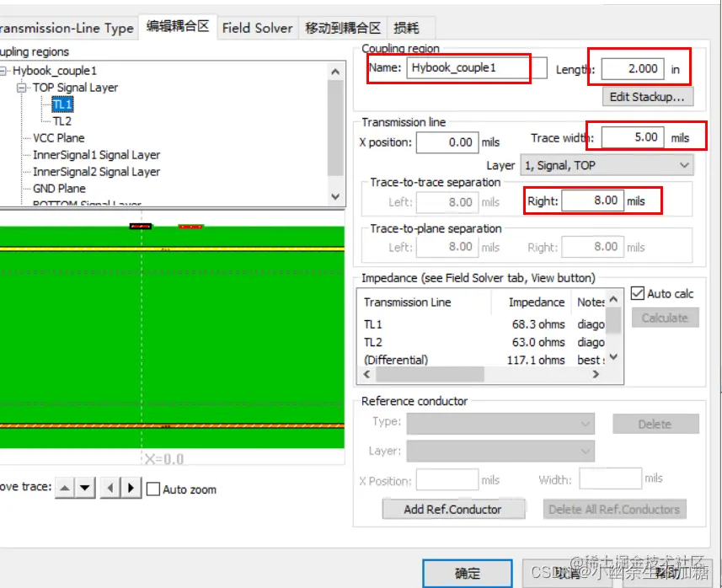Click the 确定 button

pos(467,574)
